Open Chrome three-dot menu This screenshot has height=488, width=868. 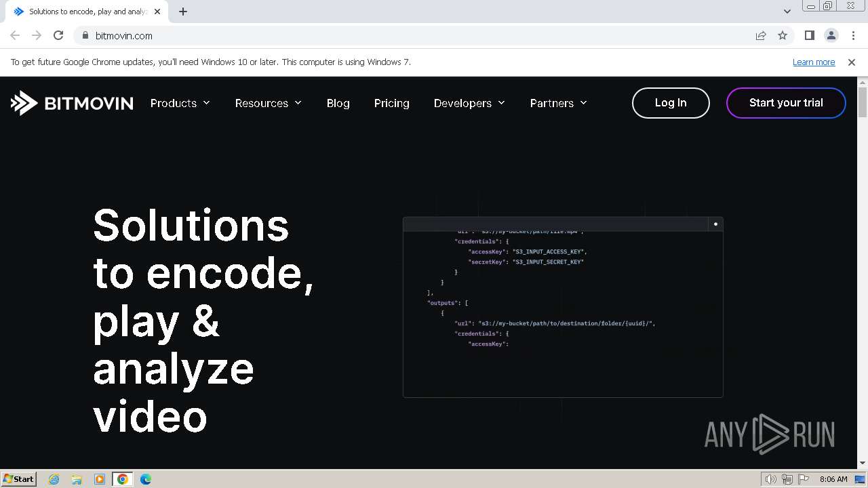pos(853,35)
